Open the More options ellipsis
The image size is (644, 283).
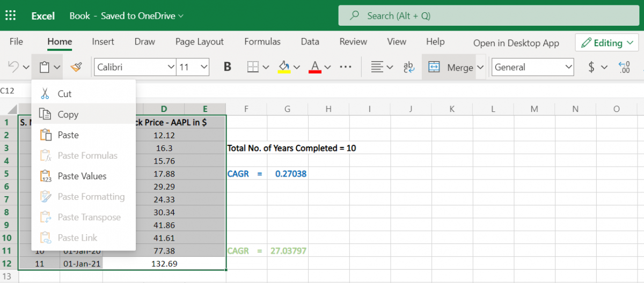pos(346,67)
